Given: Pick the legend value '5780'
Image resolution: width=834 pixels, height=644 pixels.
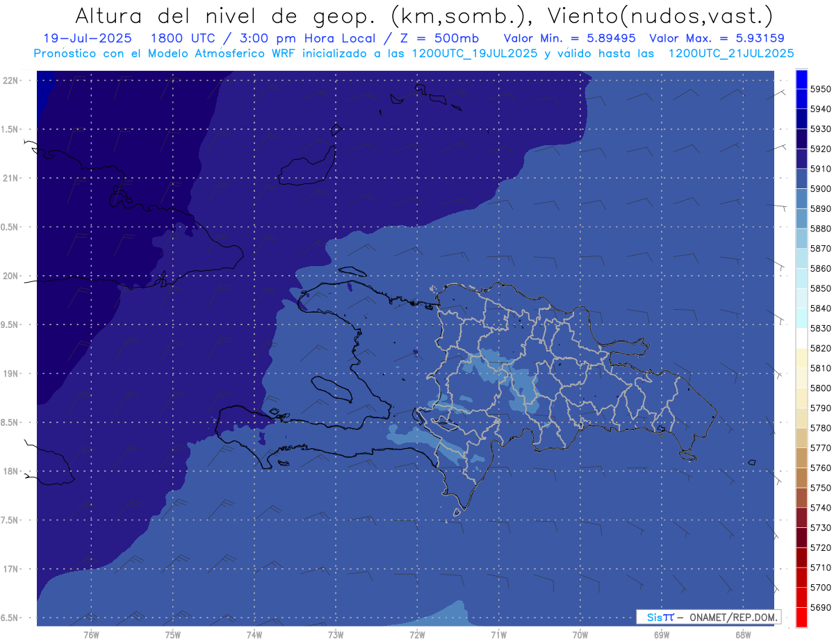Looking at the screenshot, I should pos(820,428).
